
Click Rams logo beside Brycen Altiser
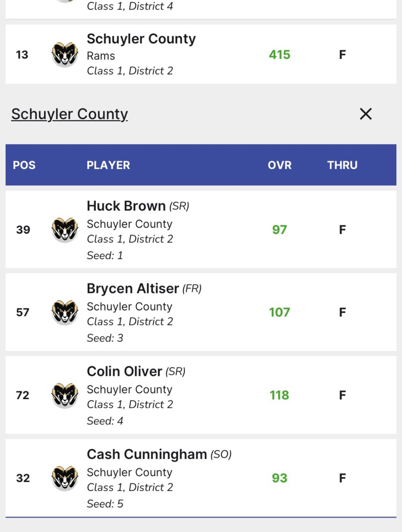point(65,312)
